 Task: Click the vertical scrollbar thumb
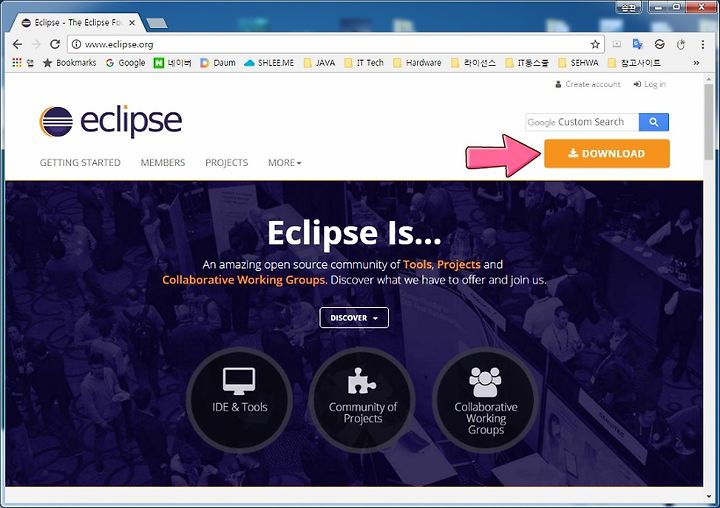709,122
